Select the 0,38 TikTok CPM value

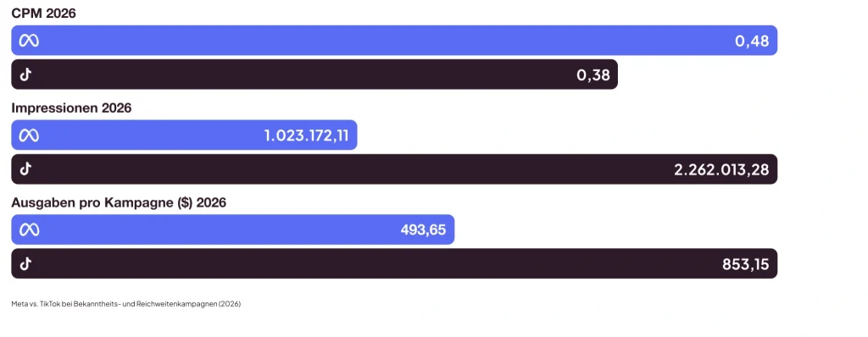tap(593, 75)
